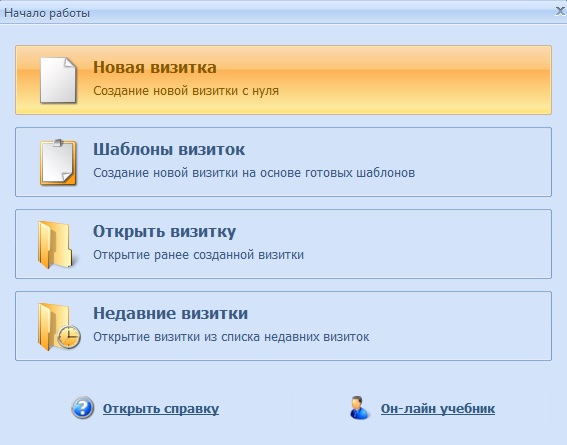Click the description Создание новой визитки с нуля
567x445 pixels.
(x=186, y=91)
